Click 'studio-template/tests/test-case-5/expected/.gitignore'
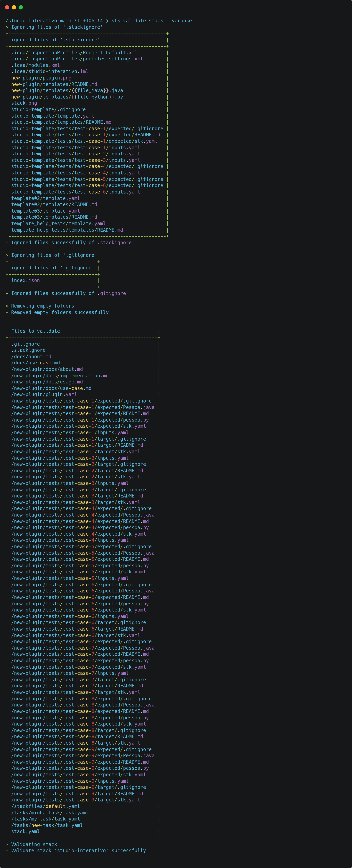 tap(87, 179)
